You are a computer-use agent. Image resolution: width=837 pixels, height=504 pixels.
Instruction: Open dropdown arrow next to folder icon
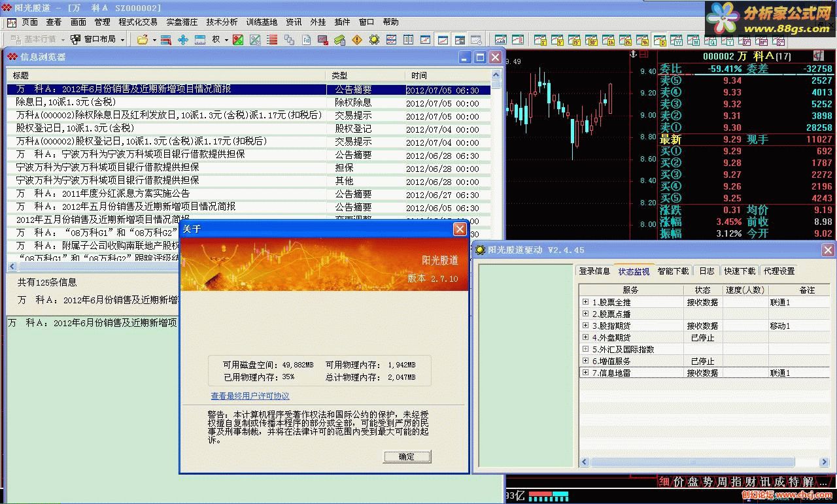(x=154, y=40)
